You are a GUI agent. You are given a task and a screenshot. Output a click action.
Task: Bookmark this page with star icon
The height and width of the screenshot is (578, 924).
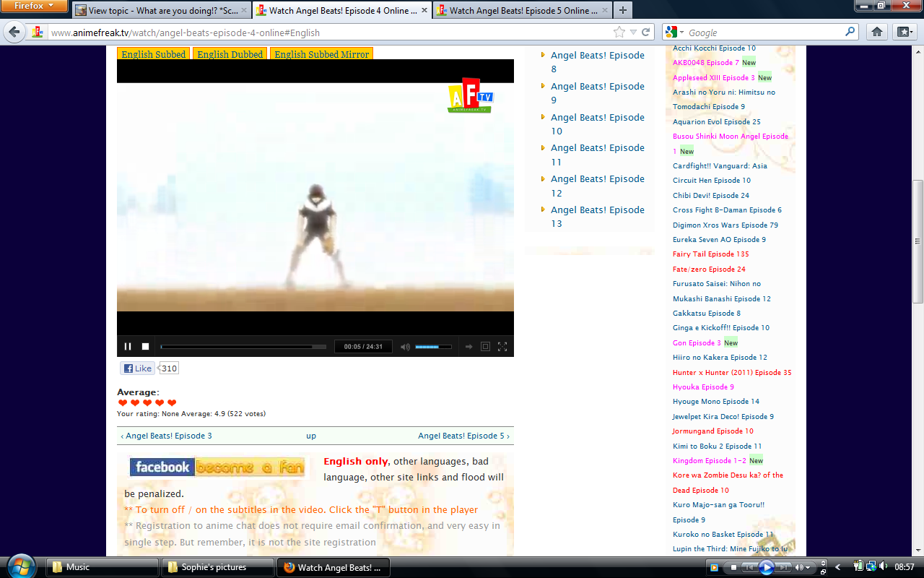pyautogui.click(x=619, y=32)
